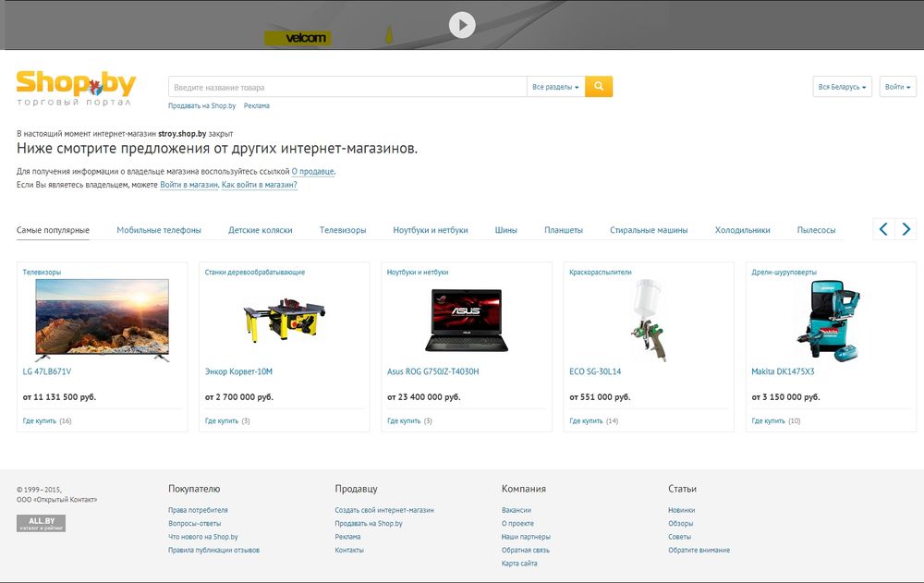Click the 'Станки деревообрабатывающие' category label
This screenshot has height=583, width=924.
[x=255, y=273]
